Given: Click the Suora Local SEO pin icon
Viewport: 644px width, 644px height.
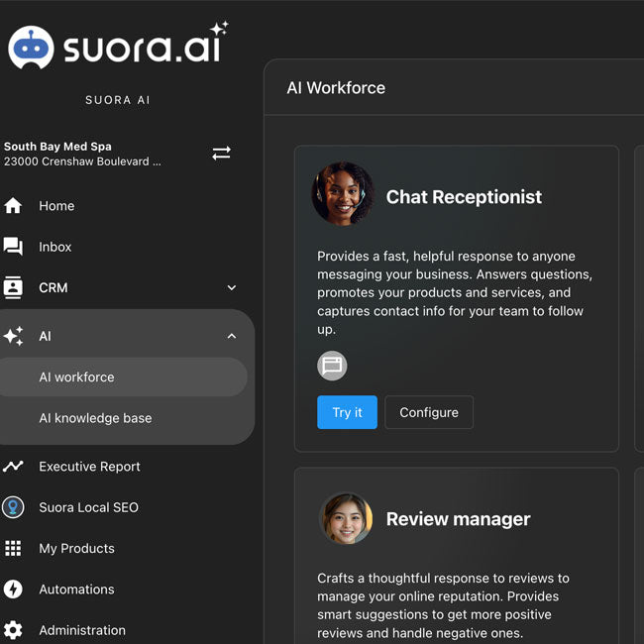Looking at the screenshot, I should tap(13, 507).
